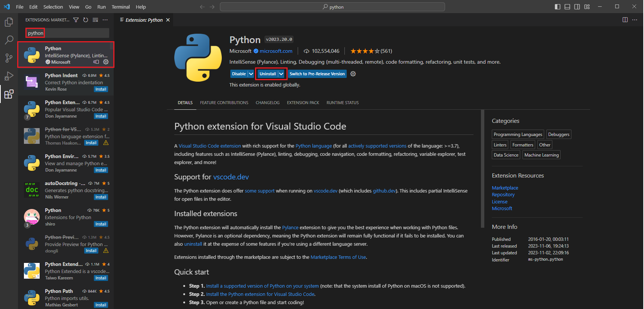The image size is (644, 309).
Task: Open the Selection menu
Action: tap(53, 7)
